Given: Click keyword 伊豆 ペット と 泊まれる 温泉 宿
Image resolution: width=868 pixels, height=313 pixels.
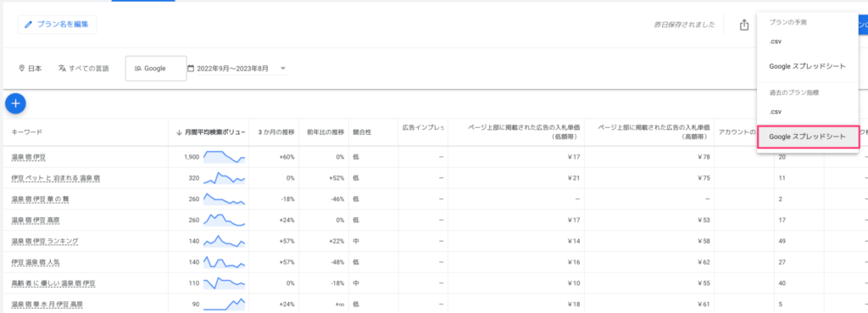Looking at the screenshot, I should [x=55, y=178].
